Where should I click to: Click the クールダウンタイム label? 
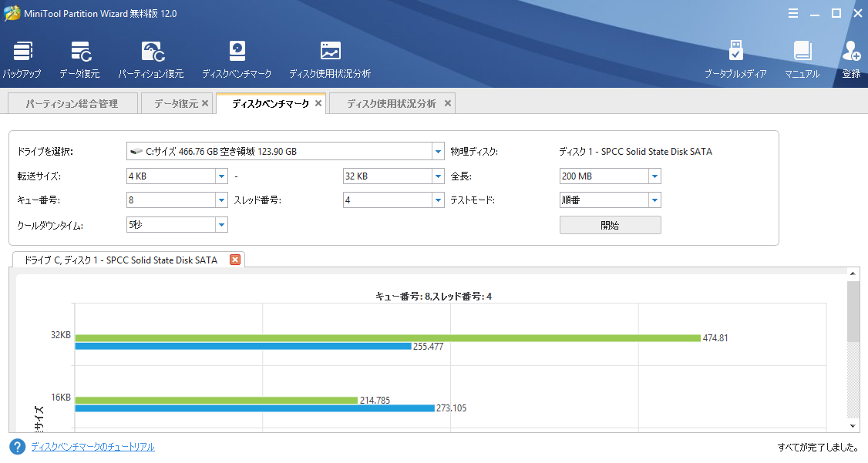click(50, 225)
